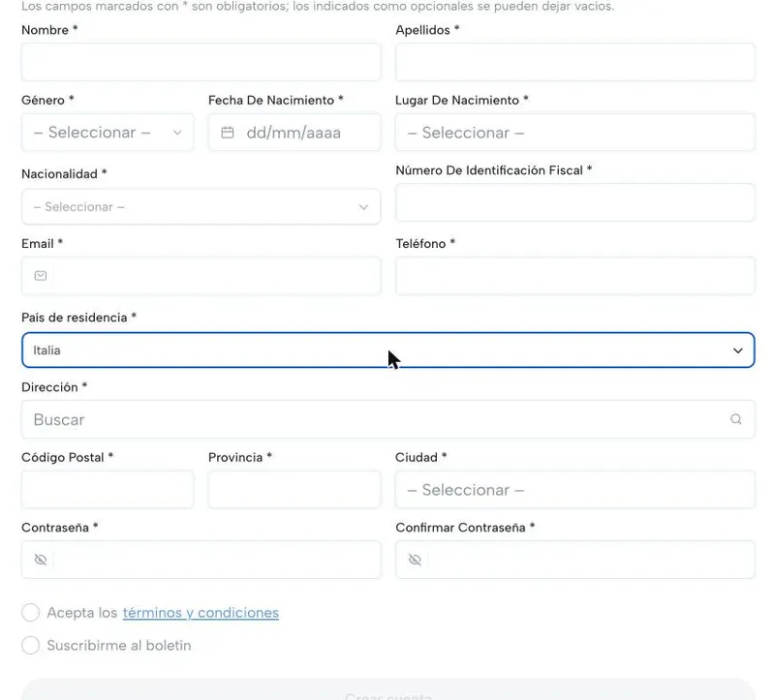This screenshot has height=700, width=775.
Task: Click the calendar icon in Fecha De Nacimiento
Action: tap(228, 133)
